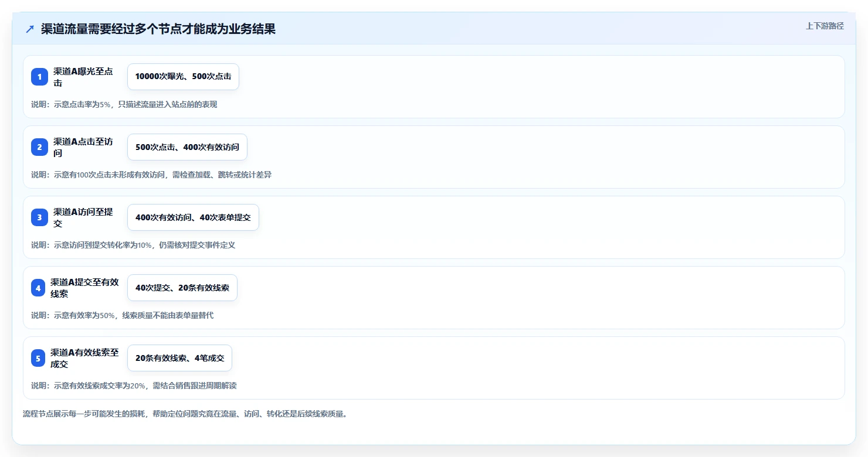Select the note 示意有效线索成交率为20%
The height and width of the screenshot is (457, 868).
click(134, 386)
